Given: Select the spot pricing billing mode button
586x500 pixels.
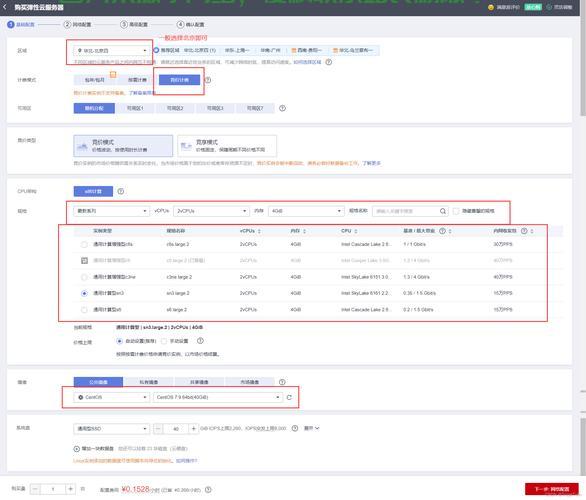Looking at the screenshot, I should [x=179, y=80].
